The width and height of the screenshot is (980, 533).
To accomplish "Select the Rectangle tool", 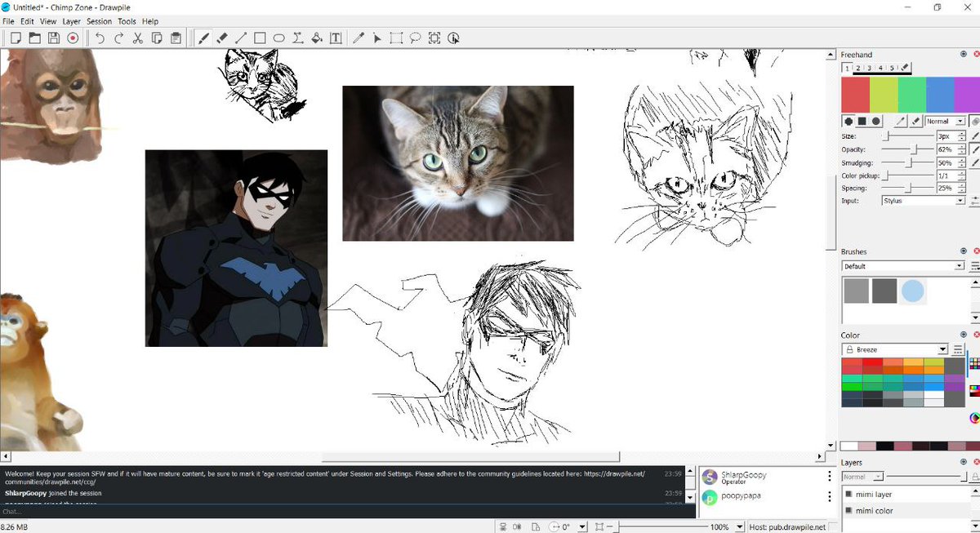I will 260,38.
